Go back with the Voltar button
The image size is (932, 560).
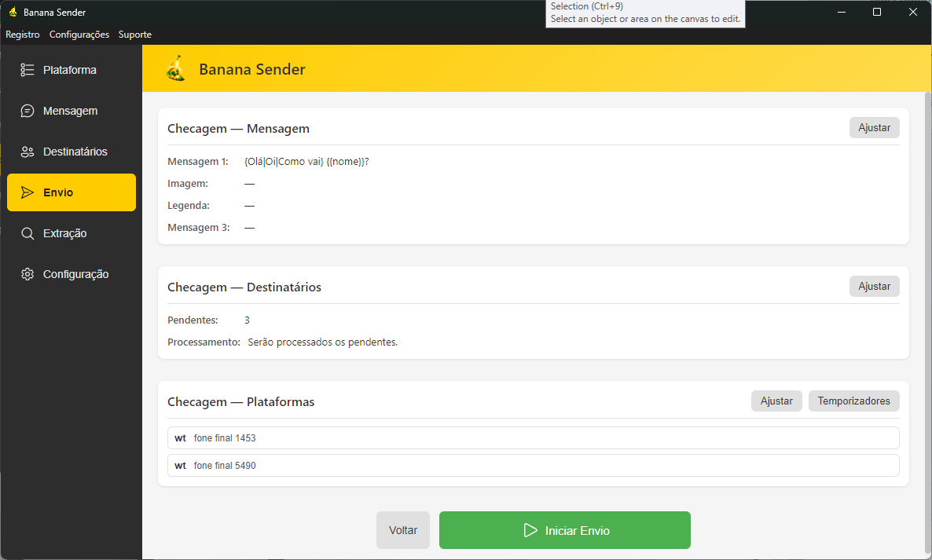(403, 530)
